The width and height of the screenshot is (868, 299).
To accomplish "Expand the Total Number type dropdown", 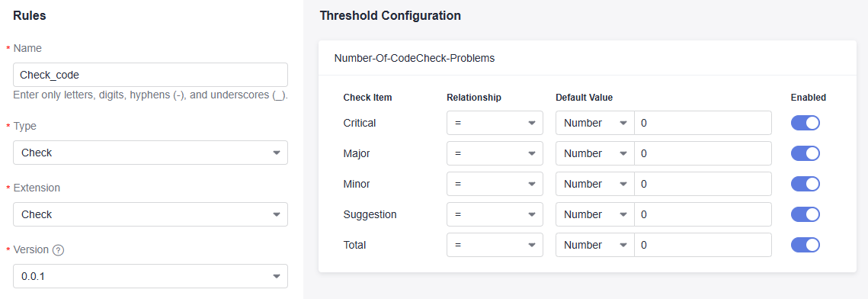I will point(595,245).
